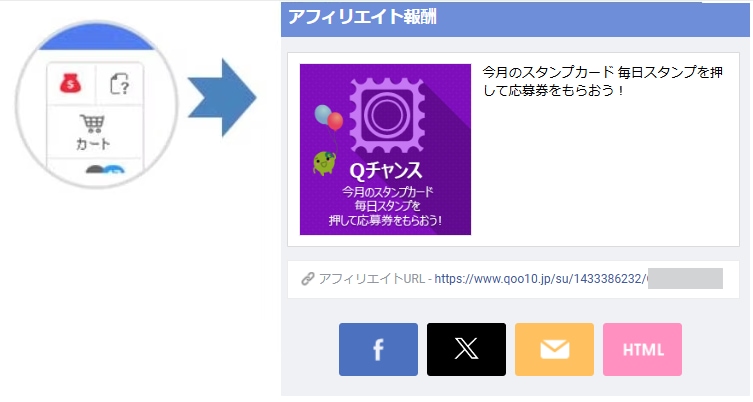
Task: Get embed code with the pink HTML button
Action: [x=643, y=350]
